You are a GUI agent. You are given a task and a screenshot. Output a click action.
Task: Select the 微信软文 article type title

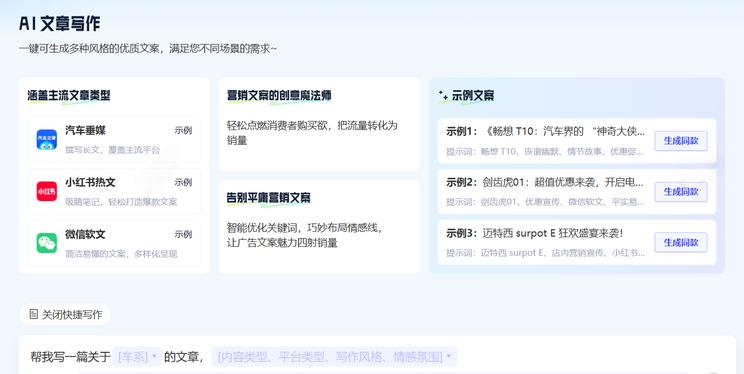[85, 234]
